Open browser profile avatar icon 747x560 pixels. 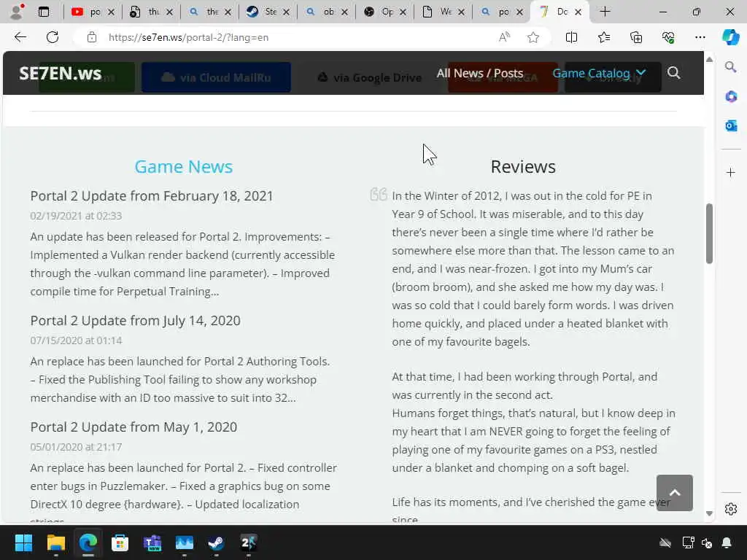(17, 12)
